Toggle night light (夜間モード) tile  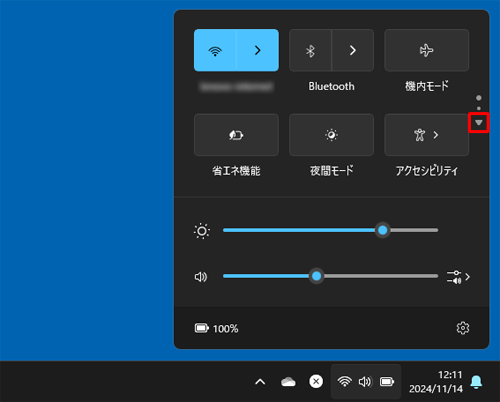pos(331,135)
